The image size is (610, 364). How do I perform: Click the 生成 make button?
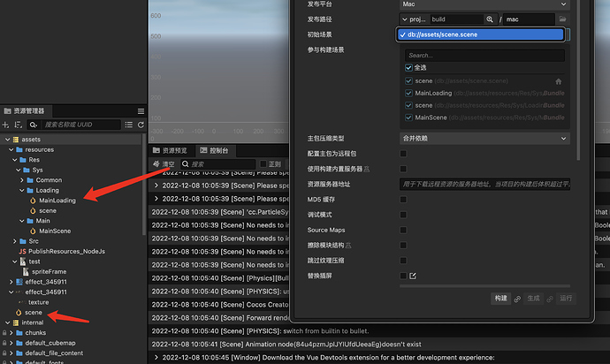(533, 299)
